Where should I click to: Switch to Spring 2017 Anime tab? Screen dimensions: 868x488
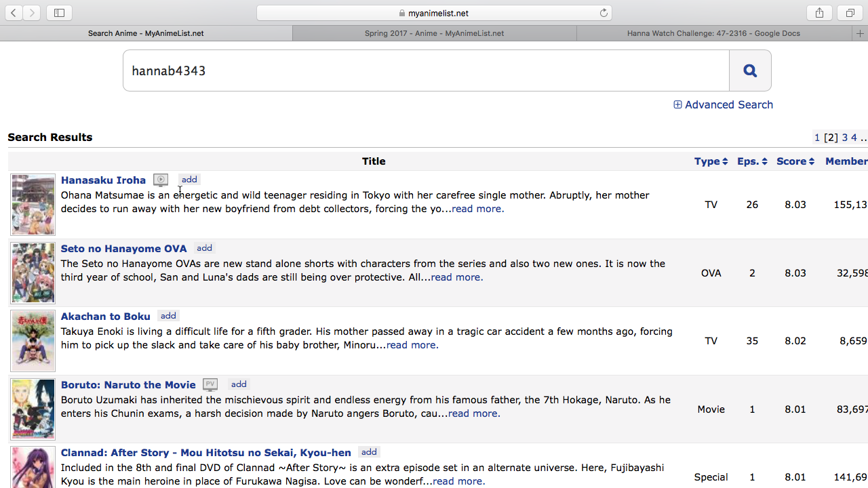click(x=434, y=33)
